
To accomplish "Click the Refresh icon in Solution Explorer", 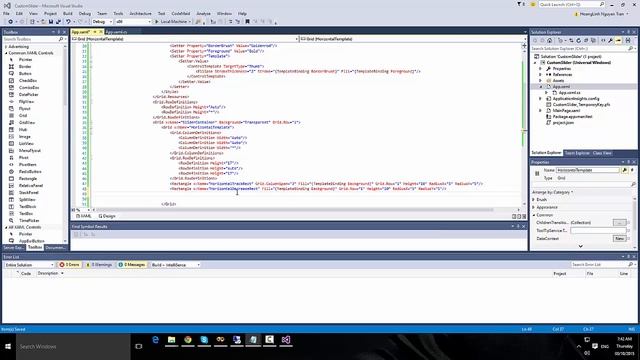I will [x=578, y=40].
